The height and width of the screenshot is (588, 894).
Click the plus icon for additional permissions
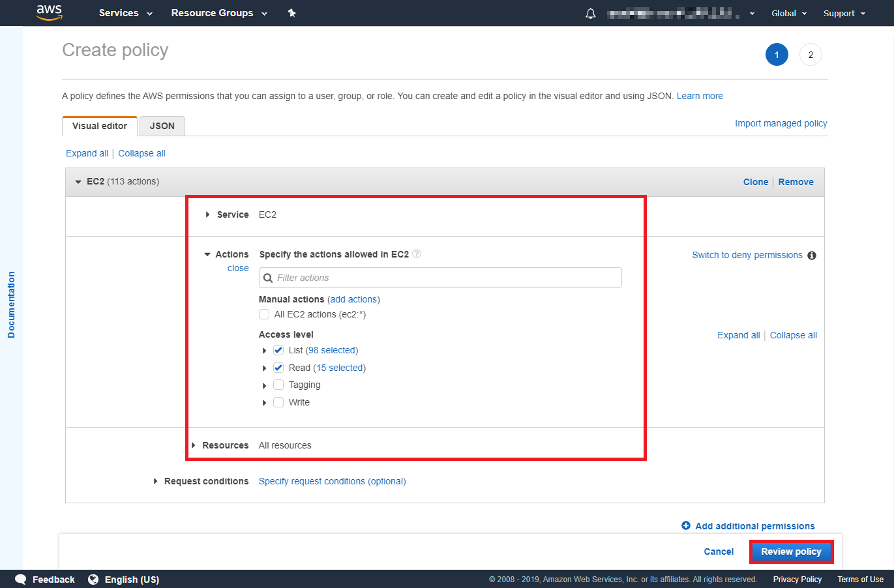(686, 525)
